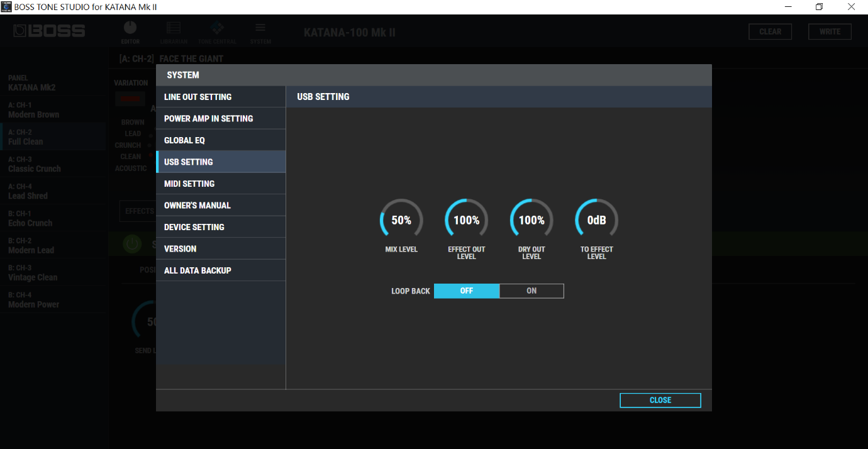Click the BOSS logo
The width and height of the screenshot is (868, 449).
coord(49,31)
